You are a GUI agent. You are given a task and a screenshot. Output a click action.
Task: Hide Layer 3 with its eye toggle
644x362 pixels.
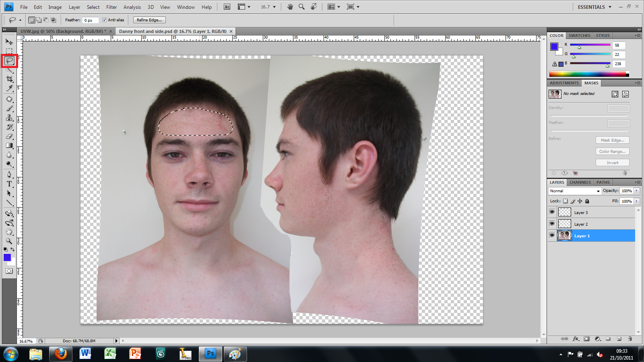pos(553,212)
